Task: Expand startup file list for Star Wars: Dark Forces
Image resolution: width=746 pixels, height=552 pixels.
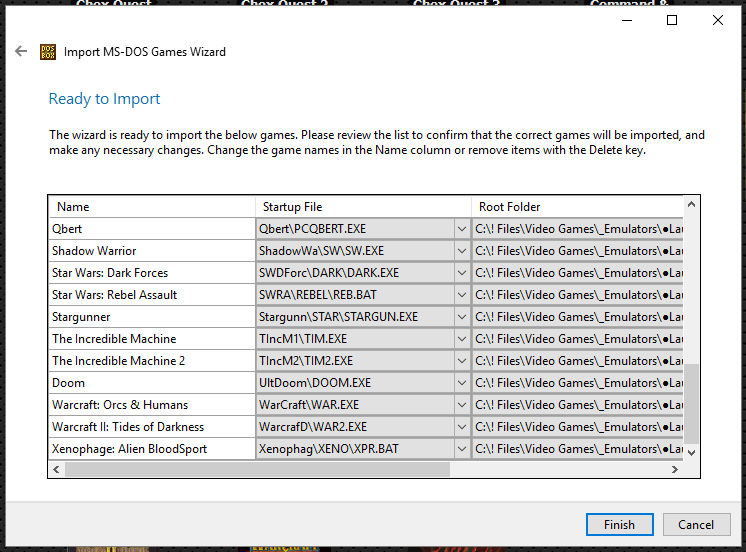Action: 461,273
